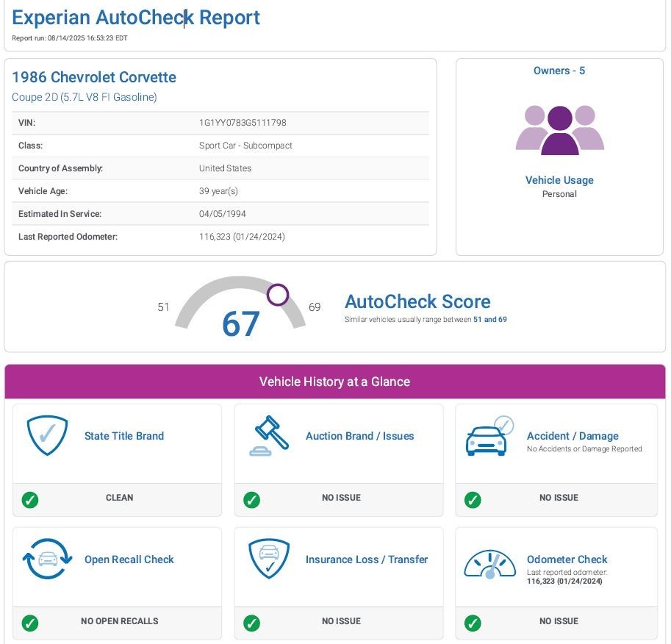The image size is (671, 644).
Task: Open the Insurance Loss / Transfer link
Action: click(x=366, y=559)
